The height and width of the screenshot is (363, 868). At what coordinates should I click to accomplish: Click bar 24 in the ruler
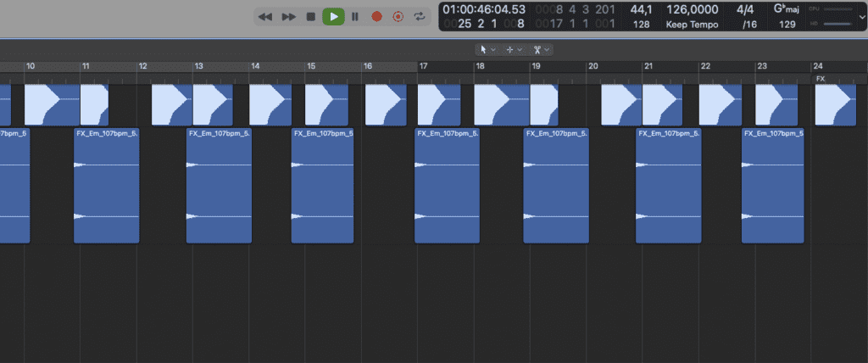(818, 66)
